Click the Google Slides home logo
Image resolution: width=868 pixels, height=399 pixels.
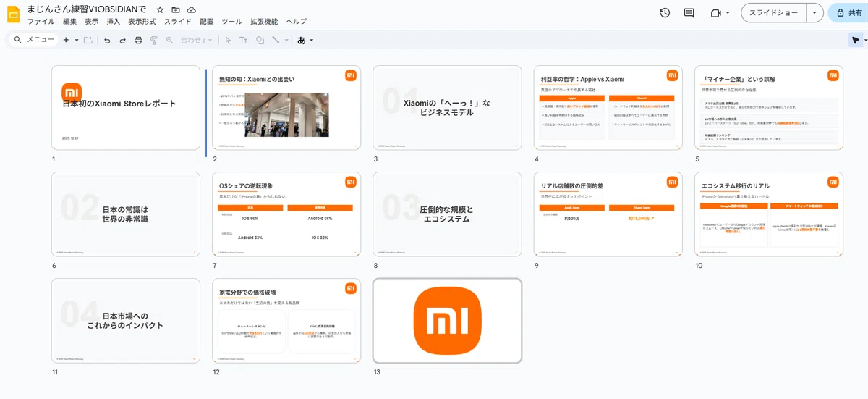point(13,14)
